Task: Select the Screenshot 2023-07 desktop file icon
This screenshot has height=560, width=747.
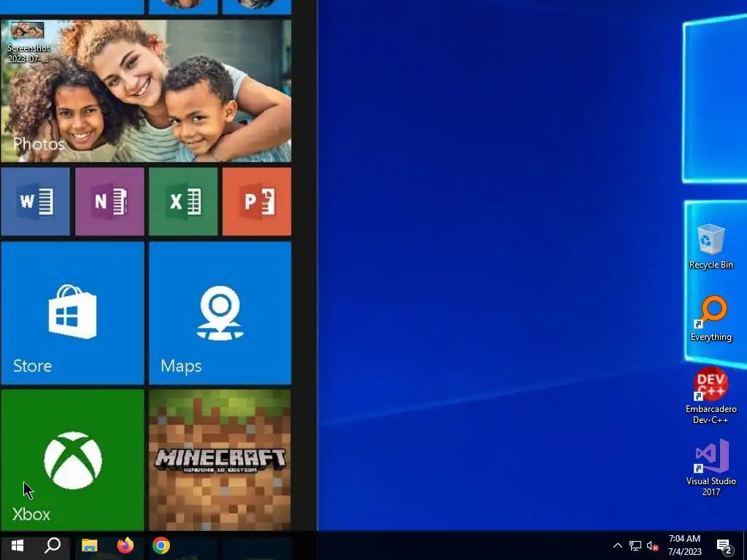Action: [x=28, y=42]
